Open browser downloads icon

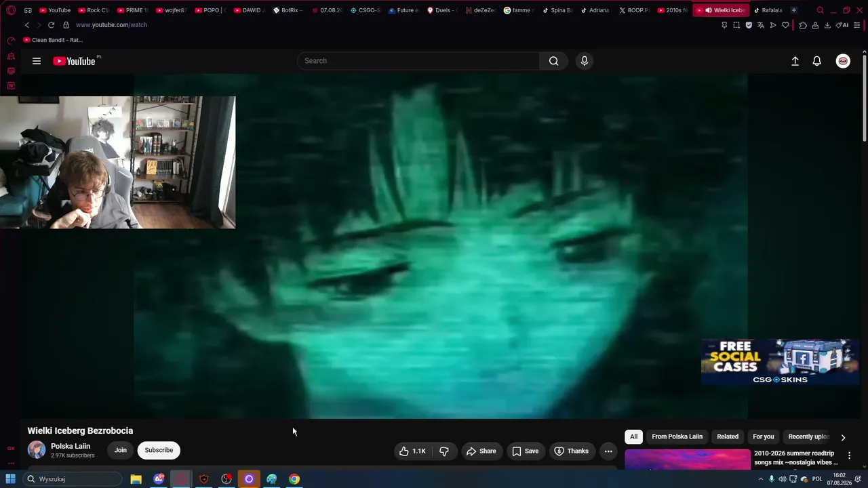click(827, 25)
